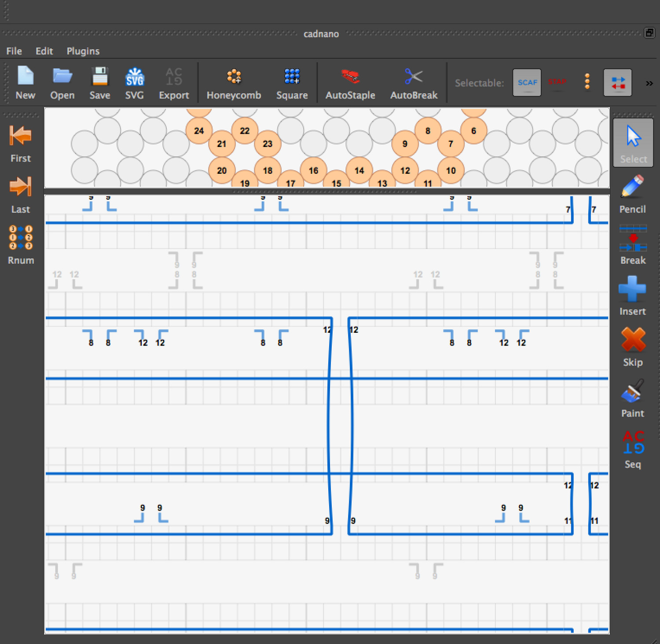The image size is (660, 644).
Task: Open the Edit menu
Action: [44, 51]
